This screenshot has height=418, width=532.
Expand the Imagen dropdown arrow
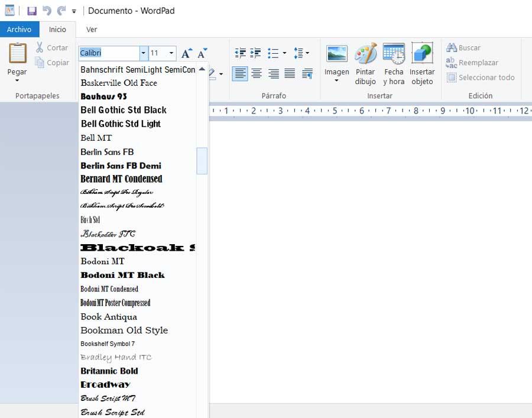(336, 81)
